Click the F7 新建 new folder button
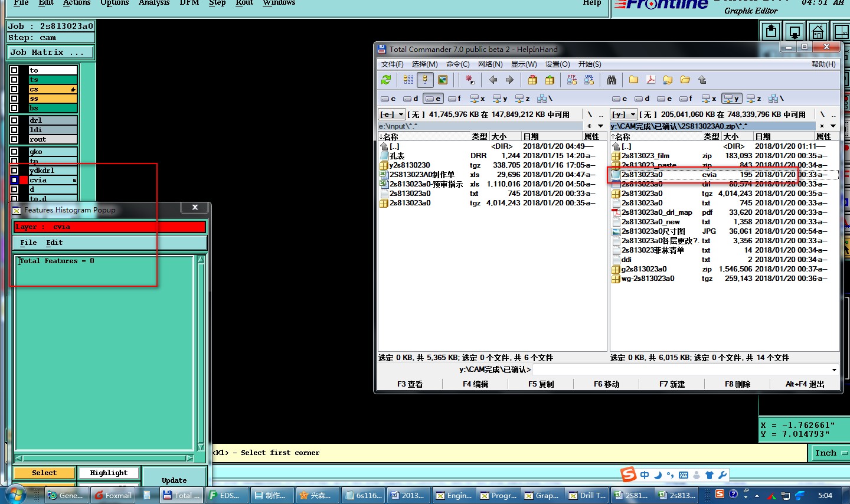This screenshot has height=504, width=850. pyautogui.click(x=672, y=384)
